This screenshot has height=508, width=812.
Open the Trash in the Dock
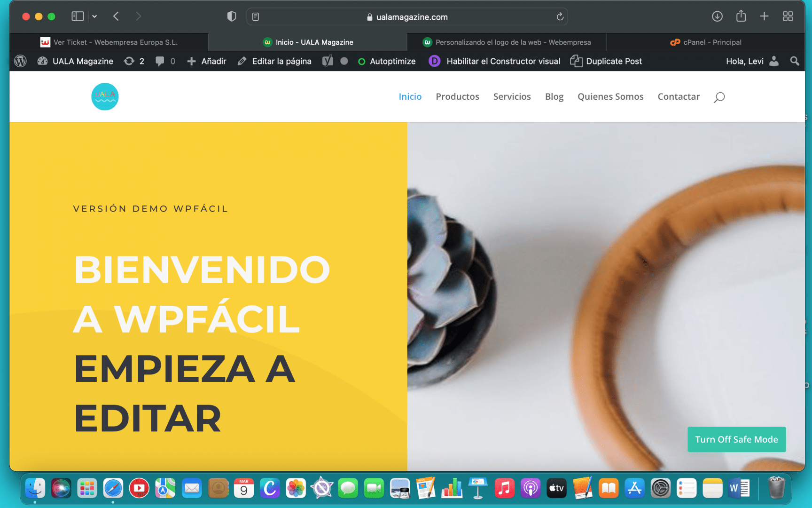pos(776,488)
